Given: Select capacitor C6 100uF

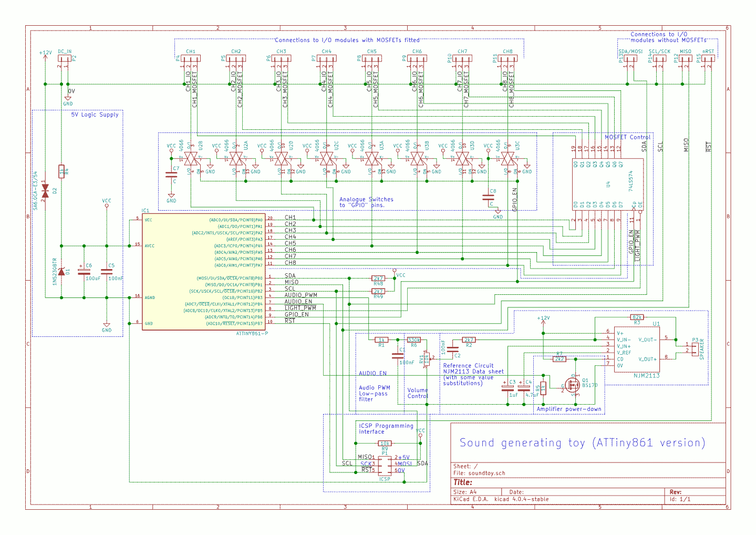Looking at the screenshot, I should [84, 272].
